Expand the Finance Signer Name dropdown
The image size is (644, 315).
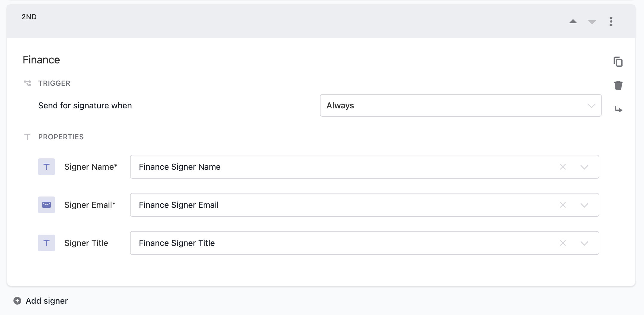[x=584, y=167]
